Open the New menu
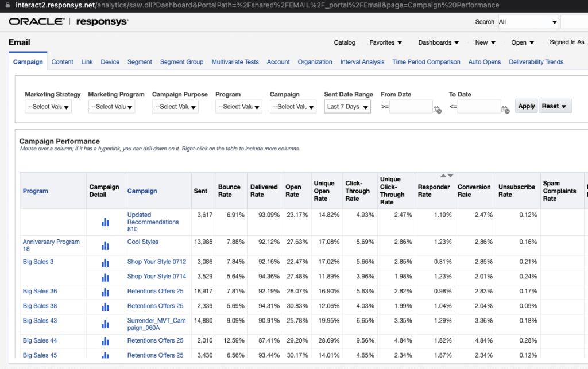The height and width of the screenshot is (369, 588). (x=485, y=42)
